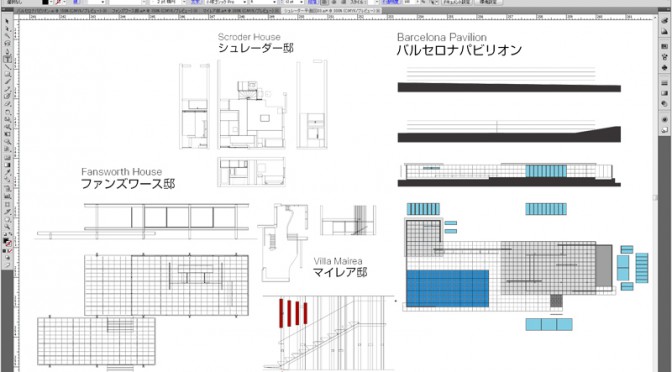The height and width of the screenshot is (372, 672).
Task: Select the Magic Wand tool
Action: click(x=8, y=36)
